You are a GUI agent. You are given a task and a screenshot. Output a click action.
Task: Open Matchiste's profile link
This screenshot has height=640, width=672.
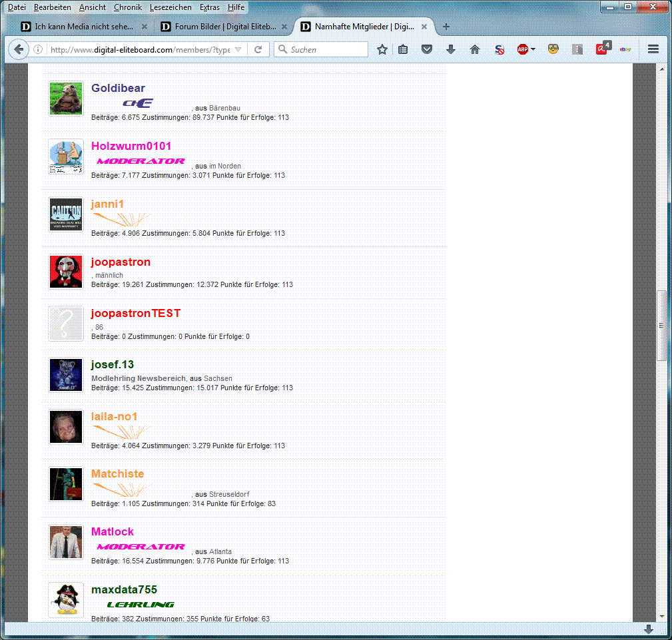click(117, 474)
